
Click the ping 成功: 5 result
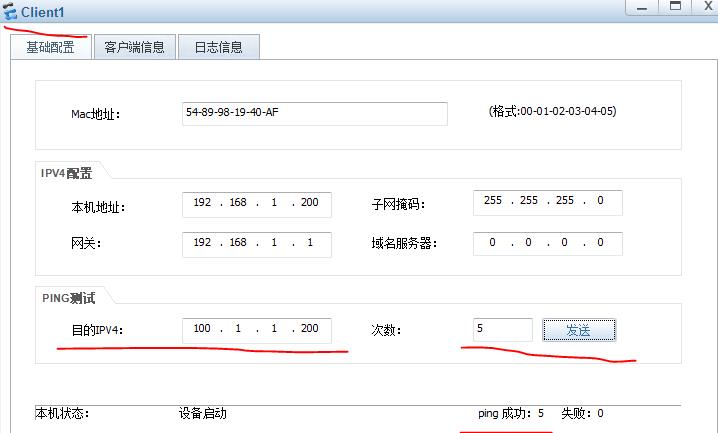point(511,413)
